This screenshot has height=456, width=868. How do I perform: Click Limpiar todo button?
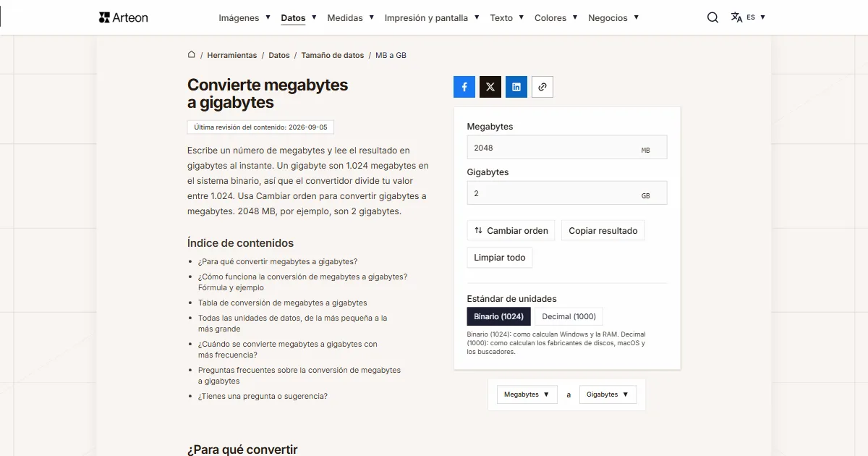coord(500,258)
